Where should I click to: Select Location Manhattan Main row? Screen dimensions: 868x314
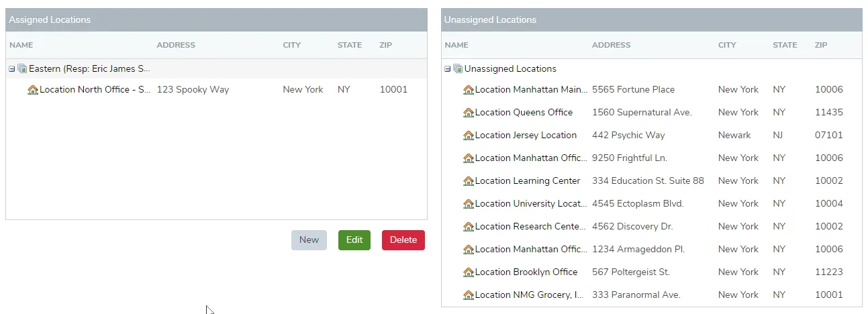point(651,90)
